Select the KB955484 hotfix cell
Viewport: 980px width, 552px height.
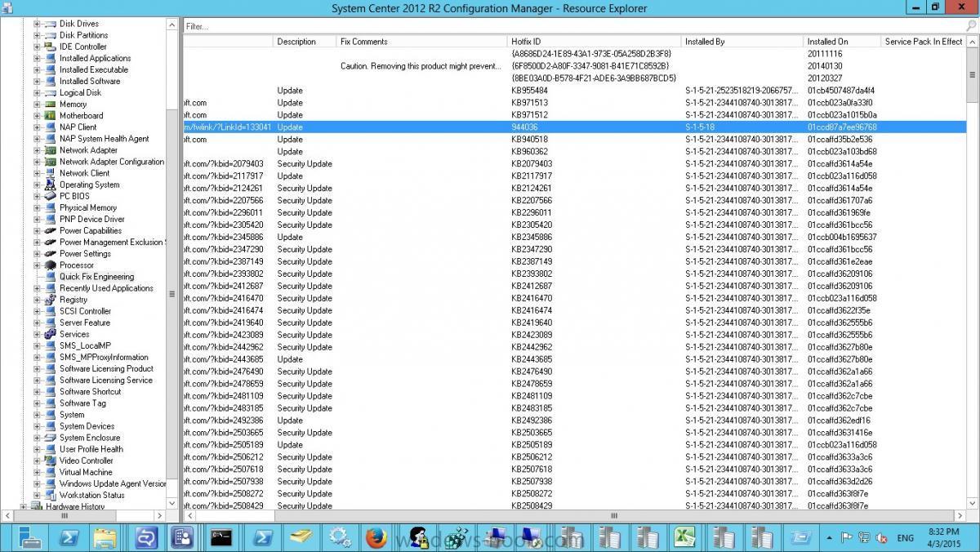(530, 91)
